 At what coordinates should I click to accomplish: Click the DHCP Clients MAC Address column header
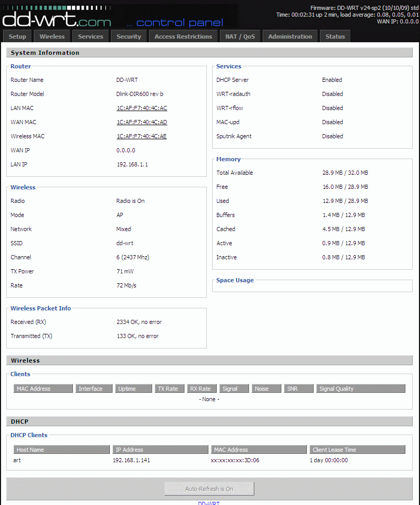[259, 449]
